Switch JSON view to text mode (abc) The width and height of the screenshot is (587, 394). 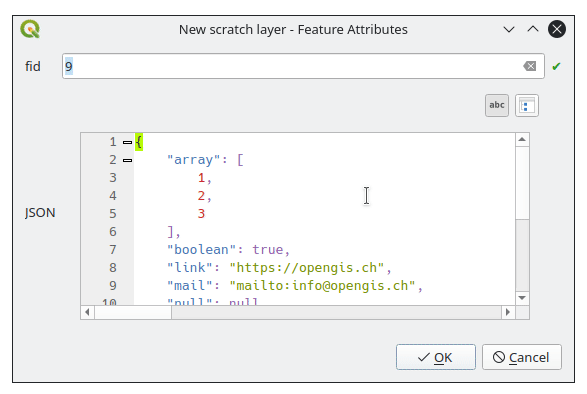tap(496, 105)
